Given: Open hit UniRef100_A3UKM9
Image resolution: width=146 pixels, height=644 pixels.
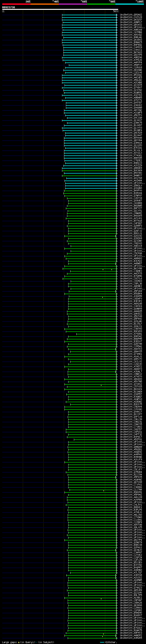Looking at the screenshot, I should [131, 296].
